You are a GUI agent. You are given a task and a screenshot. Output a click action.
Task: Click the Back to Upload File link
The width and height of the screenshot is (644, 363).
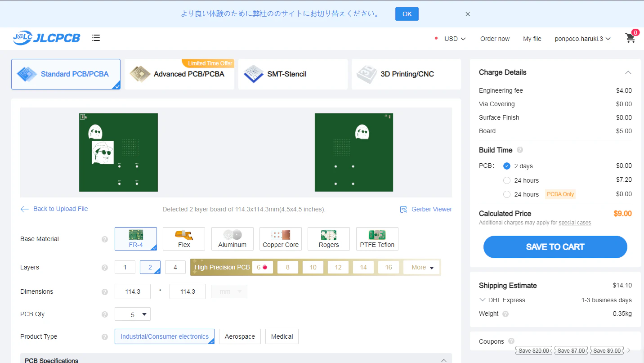54,209
